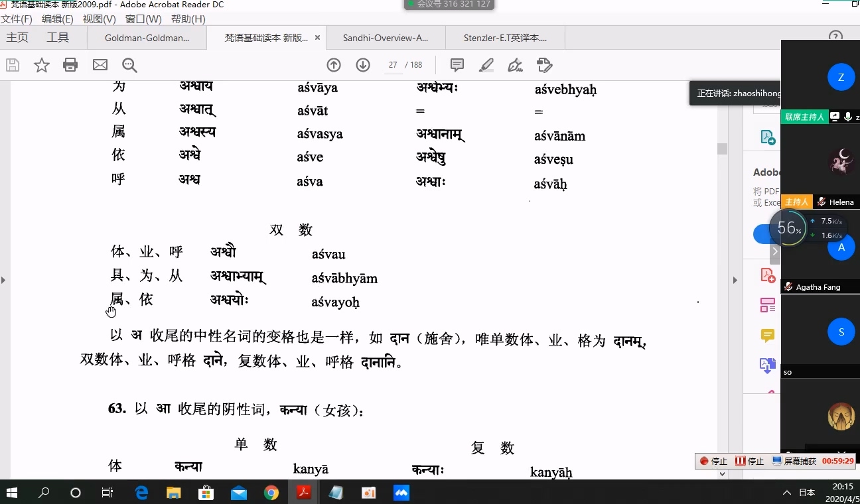Expand the system tray hidden icons
Image resolution: width=860 pixels, height=504 pixels.
787,493
